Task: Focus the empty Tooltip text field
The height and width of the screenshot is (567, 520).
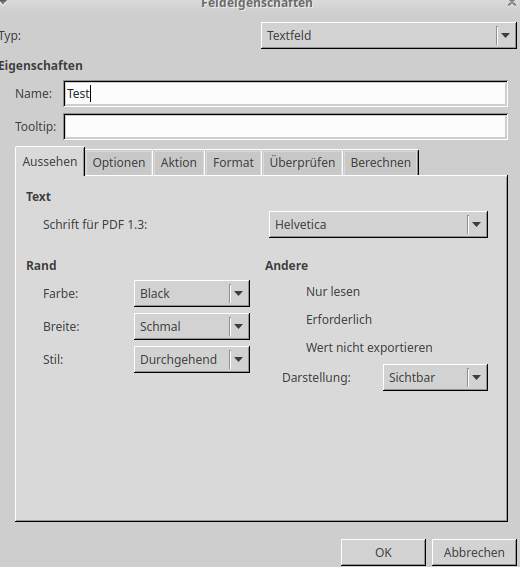Action: coord(285,127)
